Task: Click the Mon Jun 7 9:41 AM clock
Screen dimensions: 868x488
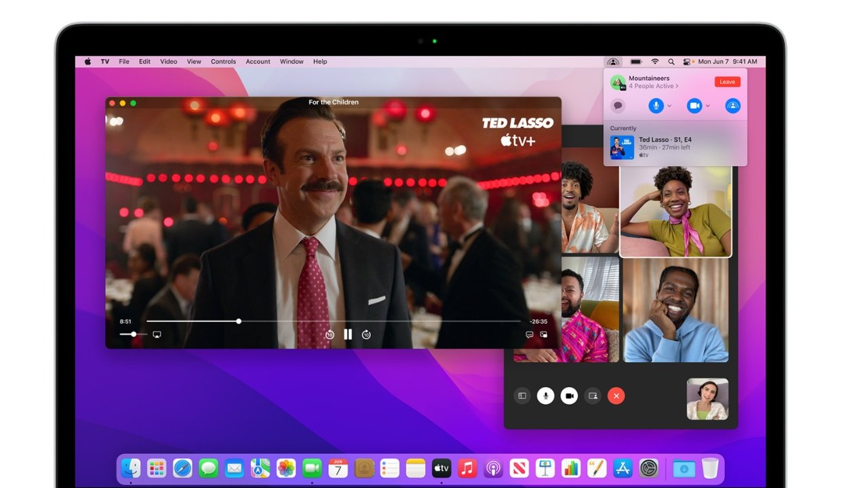Action: (x=728, y=62)
